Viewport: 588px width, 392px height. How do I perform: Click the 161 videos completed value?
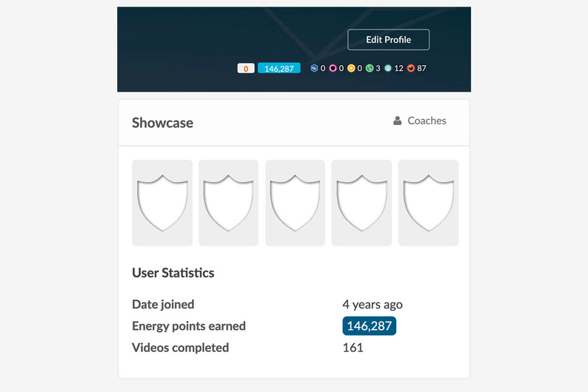tap(353, 348)
